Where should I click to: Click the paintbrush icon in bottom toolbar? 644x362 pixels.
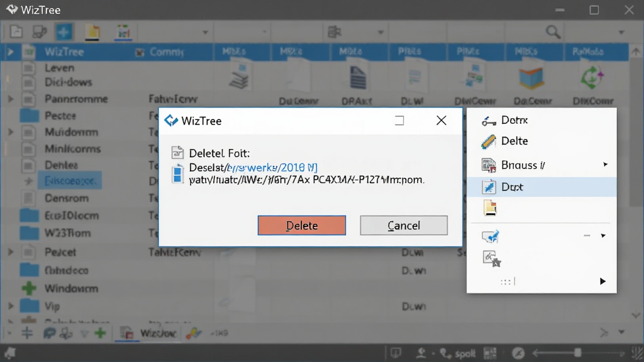(x=193, y=333)
